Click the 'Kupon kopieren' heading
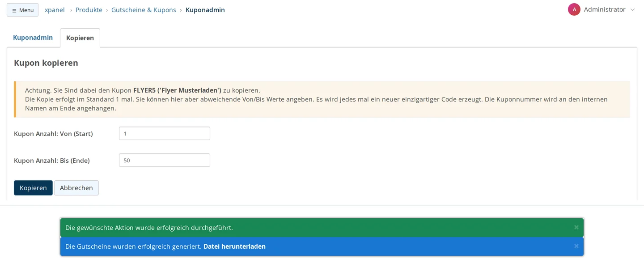644x263 pixels. pos(46,63)
